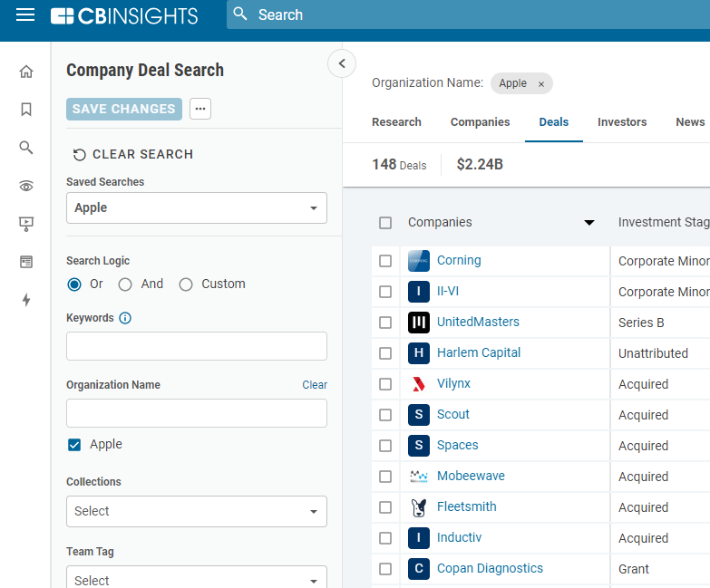Screen dimensions: 710x588
Task: Switch to the Deals tab
Action: coord(554,122)
